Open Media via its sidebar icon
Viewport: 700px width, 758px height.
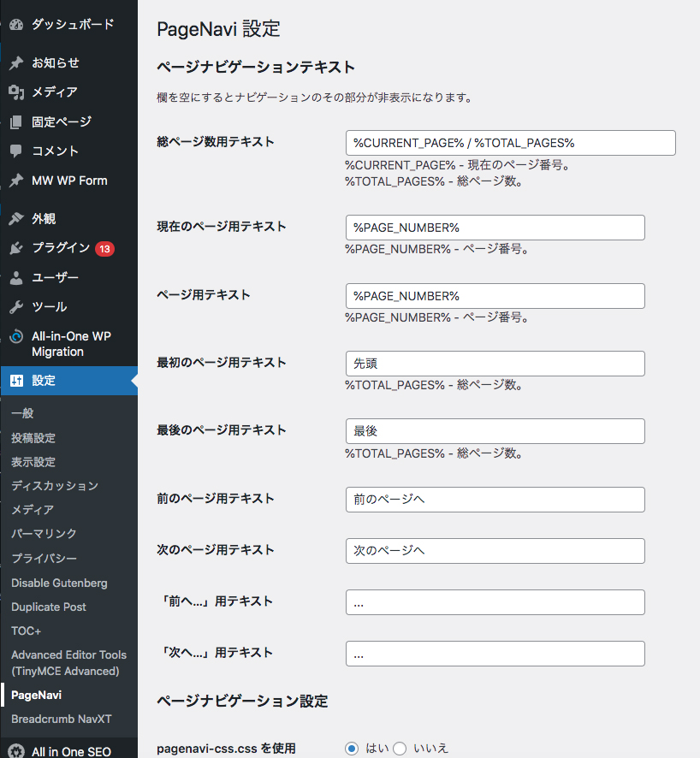click(16, 92)
